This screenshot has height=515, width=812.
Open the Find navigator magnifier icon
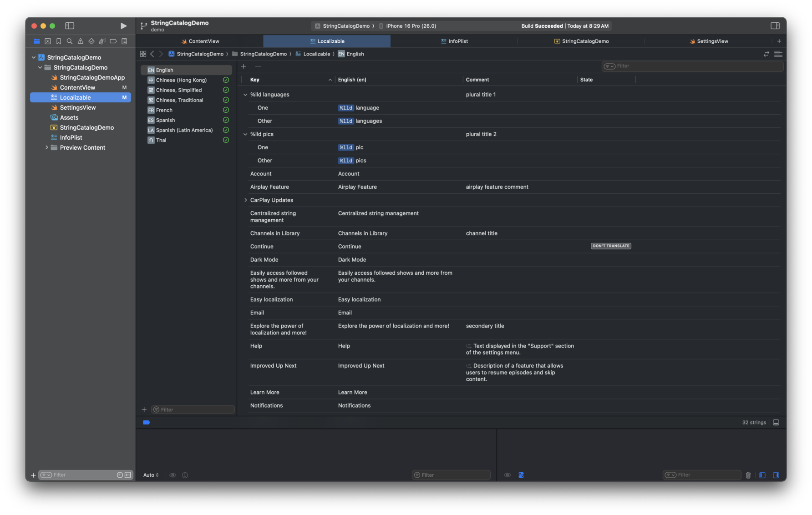coord(70,41)
